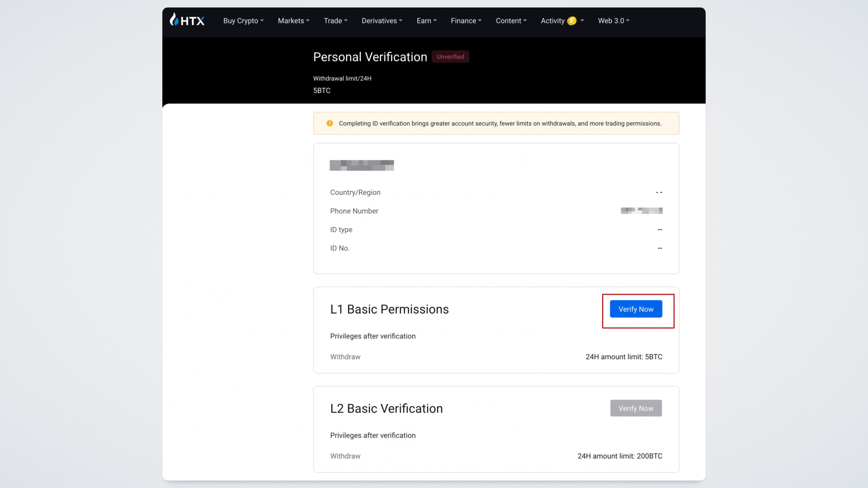Viewport: 868px width, 488px height.
Task: Click the Personal Verification page title
Action: click(x=370, y=57)
